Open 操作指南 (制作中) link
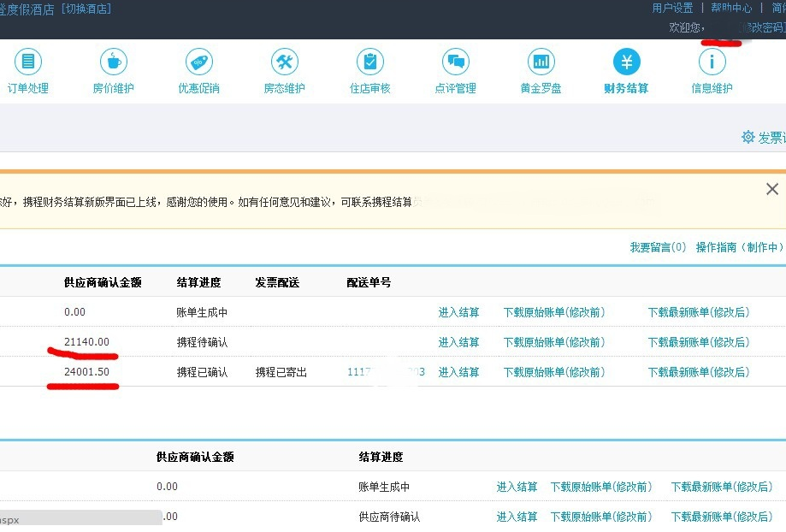The height and width of the screenshot is (532, 786). 739,247
